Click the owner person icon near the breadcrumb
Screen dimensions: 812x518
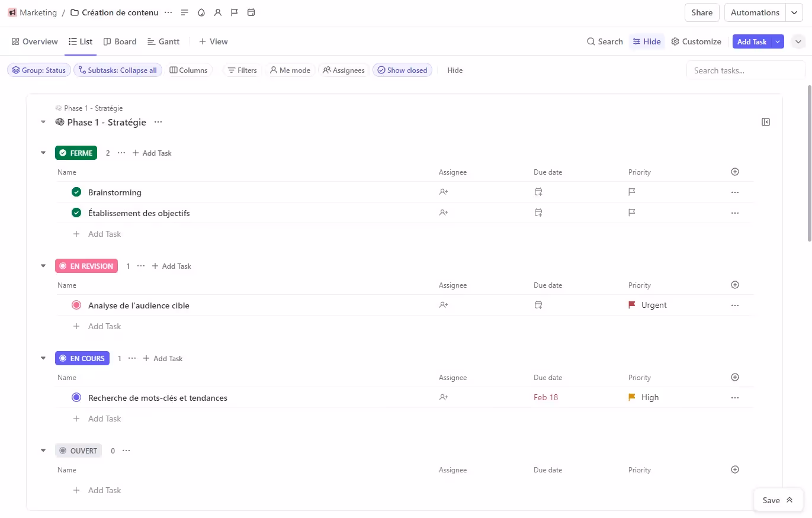218,12
